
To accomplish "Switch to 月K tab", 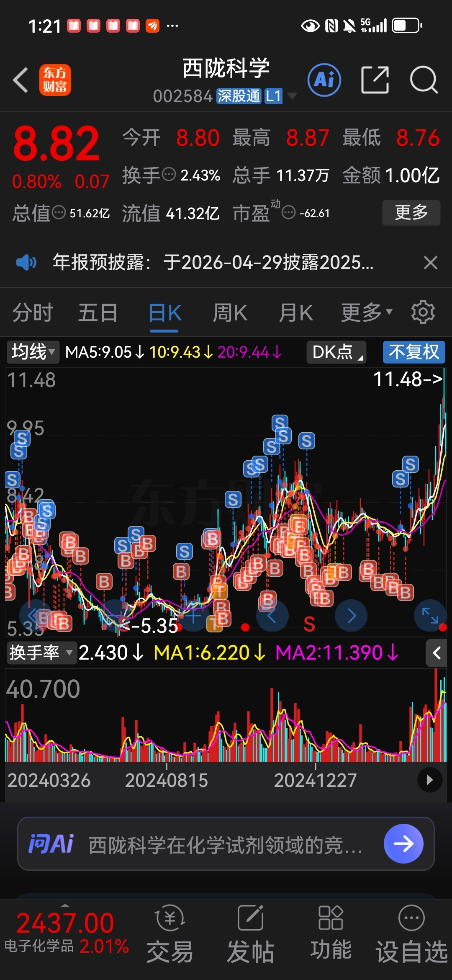I will pos(296,313).
